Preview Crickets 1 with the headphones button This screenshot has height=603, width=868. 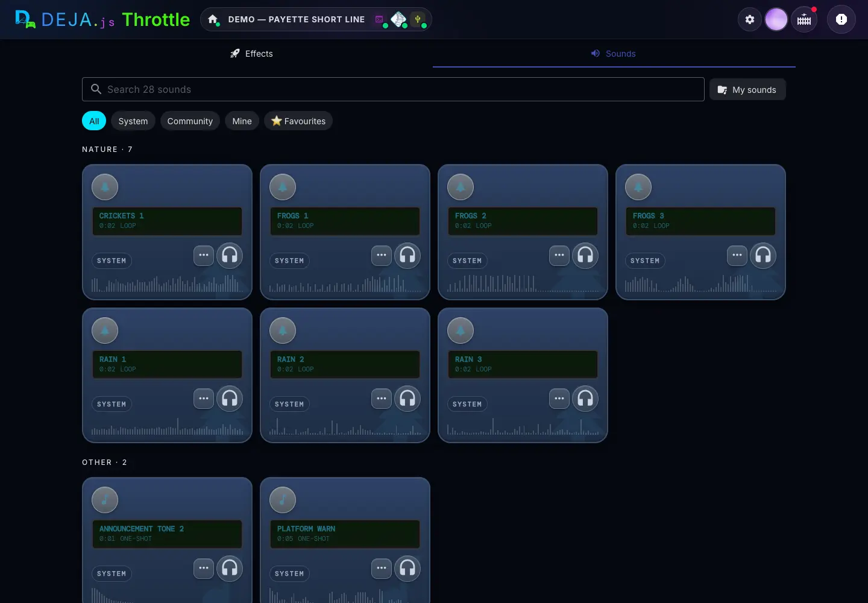(230, 255)
